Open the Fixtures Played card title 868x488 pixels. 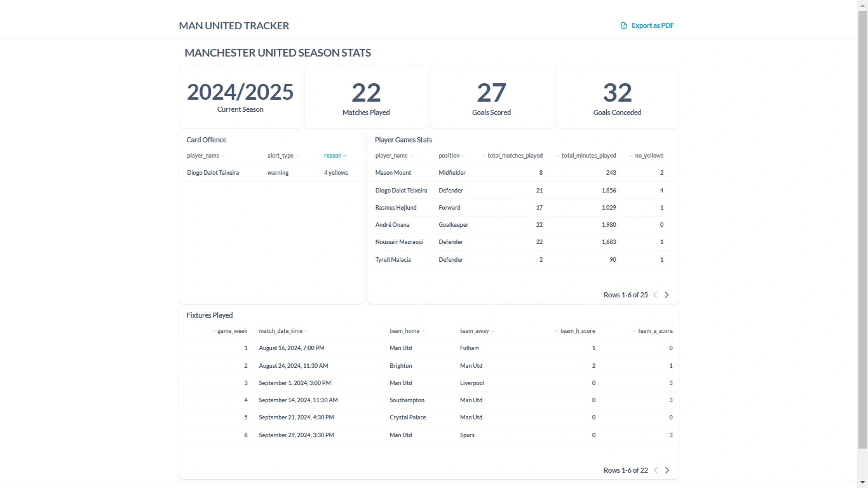210,315
